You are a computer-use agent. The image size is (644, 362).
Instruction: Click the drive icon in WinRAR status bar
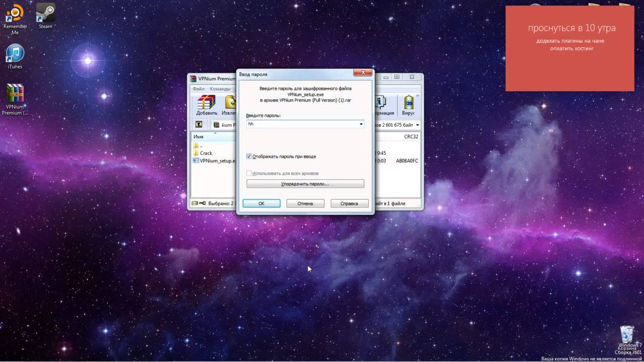coord(195,204)
